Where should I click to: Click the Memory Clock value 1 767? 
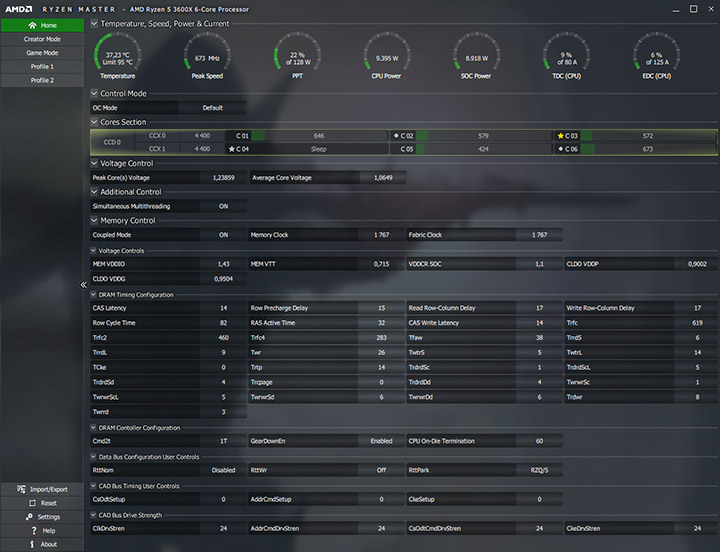(381, 235)
